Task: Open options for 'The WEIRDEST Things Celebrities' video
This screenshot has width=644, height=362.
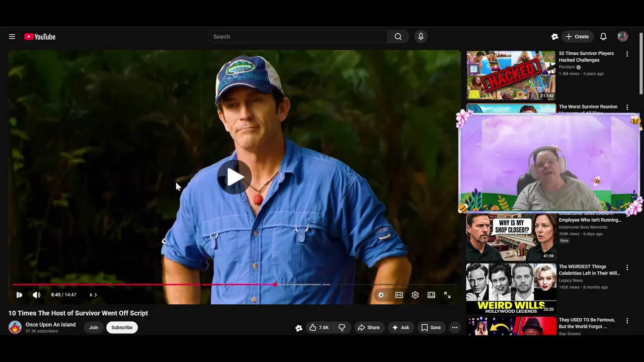Action: 627,267
